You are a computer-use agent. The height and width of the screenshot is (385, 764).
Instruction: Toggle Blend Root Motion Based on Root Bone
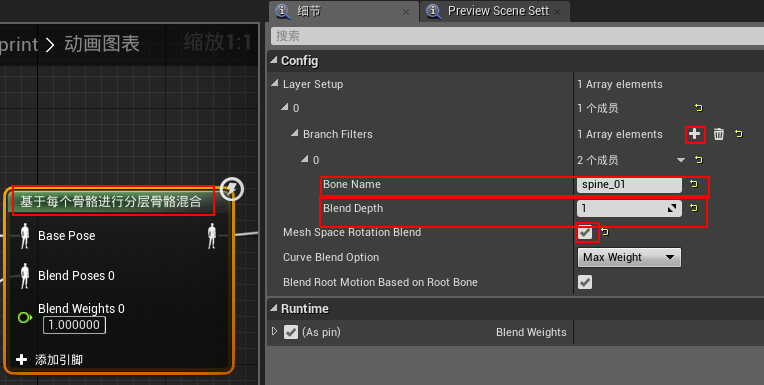[585, 282]
